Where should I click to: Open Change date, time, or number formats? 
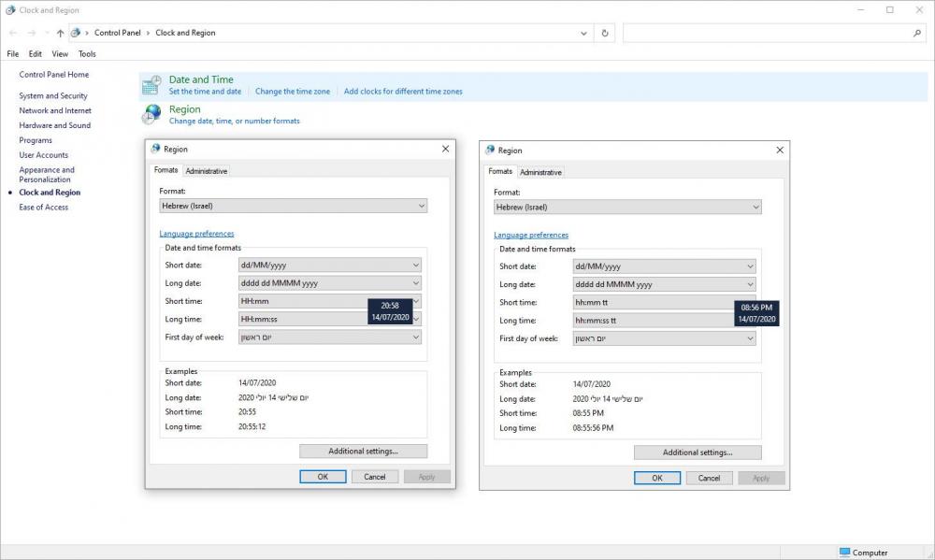click(x=235, y=121)
